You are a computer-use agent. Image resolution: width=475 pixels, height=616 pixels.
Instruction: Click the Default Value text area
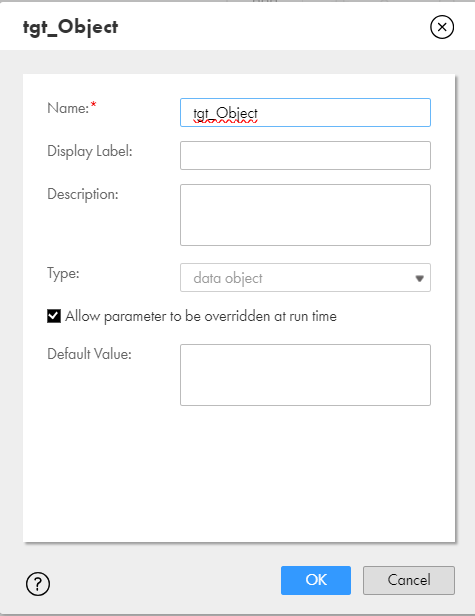click(x=305, y=375)
